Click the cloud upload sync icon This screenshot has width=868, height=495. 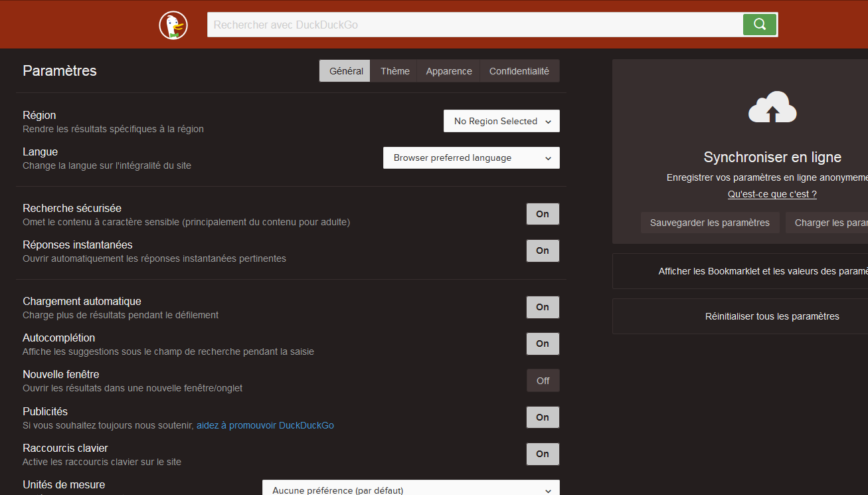[x=772, y=107]
